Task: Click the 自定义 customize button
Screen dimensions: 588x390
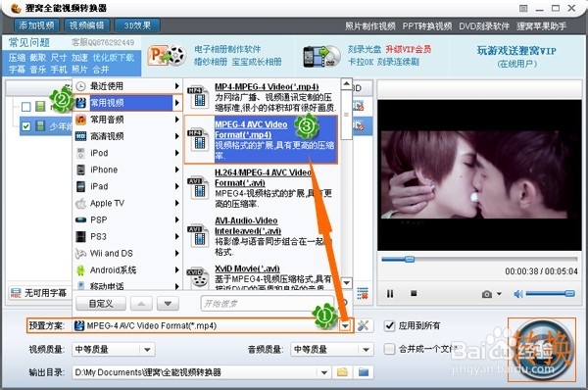Action: [101, 304]
